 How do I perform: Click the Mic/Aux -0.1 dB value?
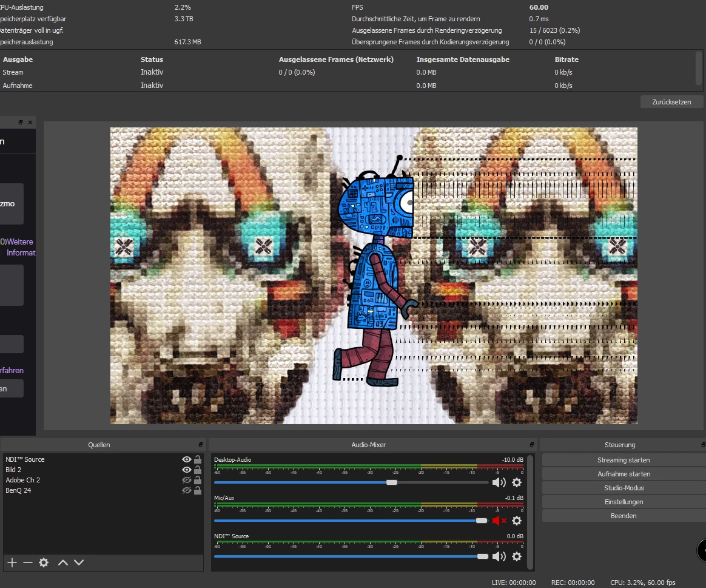[514, 498]
